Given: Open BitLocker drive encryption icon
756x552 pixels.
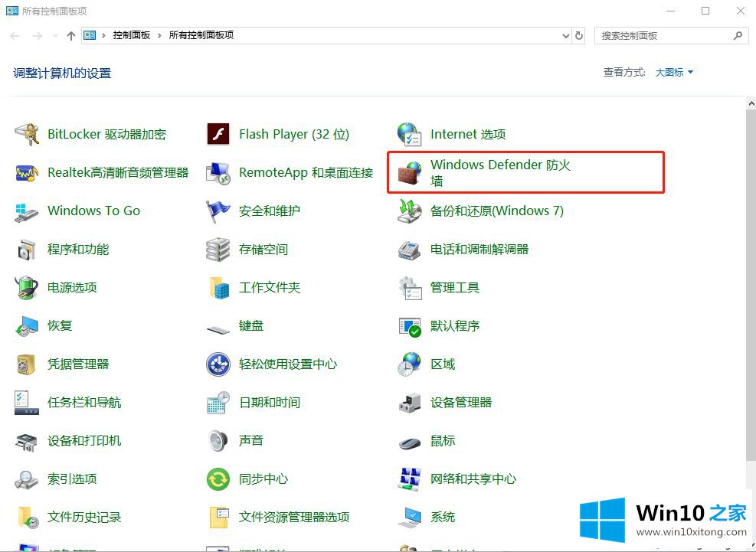Looking at the screenshot, I should point(27,134).
